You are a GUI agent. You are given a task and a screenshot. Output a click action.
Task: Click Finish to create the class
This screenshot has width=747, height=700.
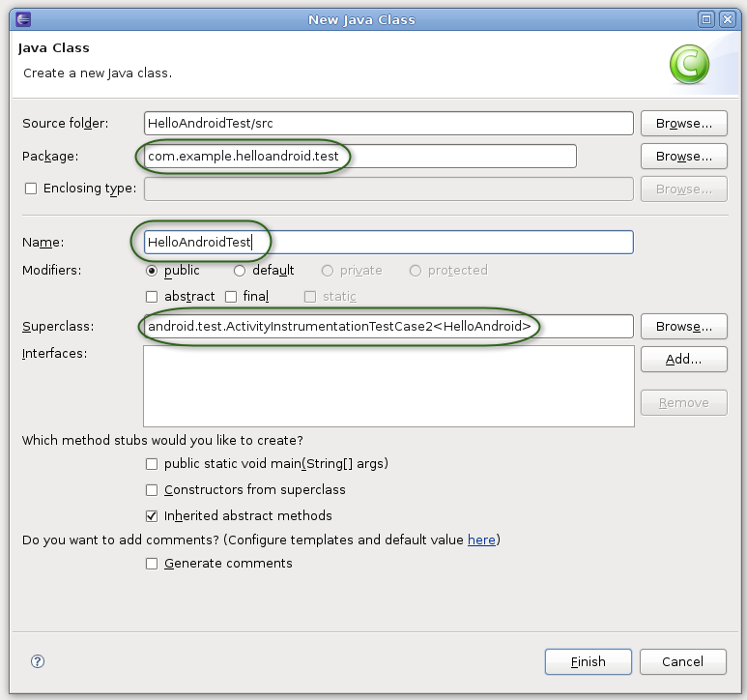[588, 662]
